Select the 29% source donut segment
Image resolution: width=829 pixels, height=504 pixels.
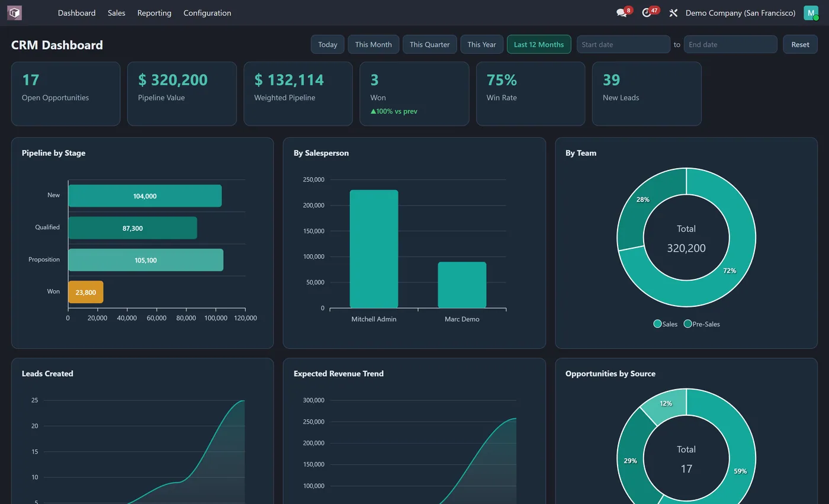630,460
